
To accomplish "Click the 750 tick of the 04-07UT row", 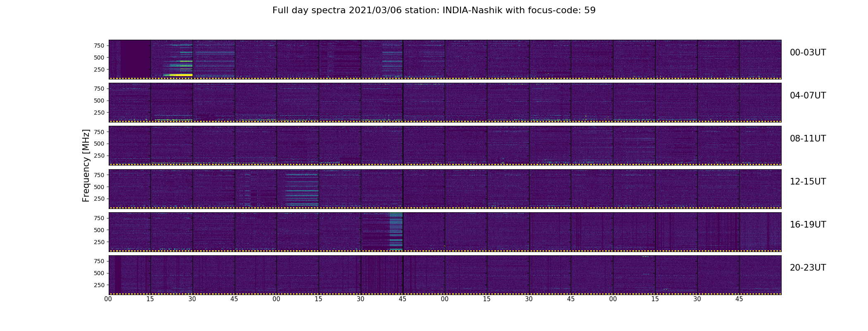I will [x=99, y=89].
